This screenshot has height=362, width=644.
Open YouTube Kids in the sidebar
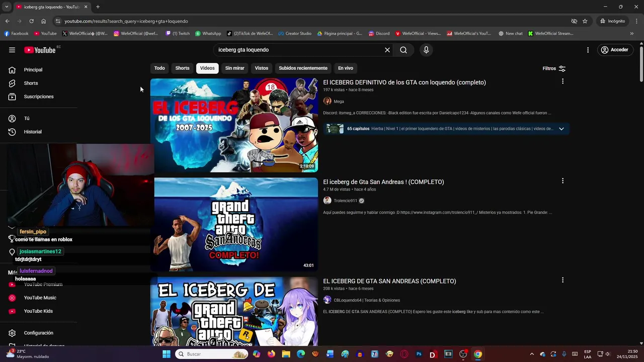[x=39, y=311]
